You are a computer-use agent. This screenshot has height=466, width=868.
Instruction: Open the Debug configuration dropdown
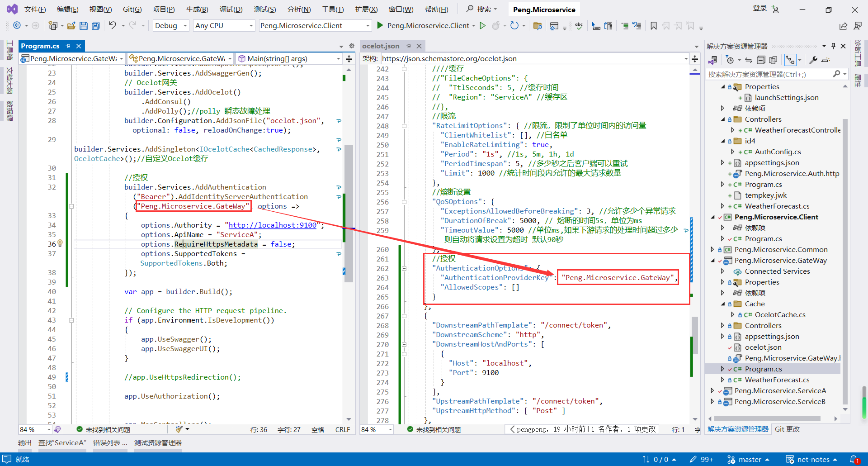tap(170, 26)
